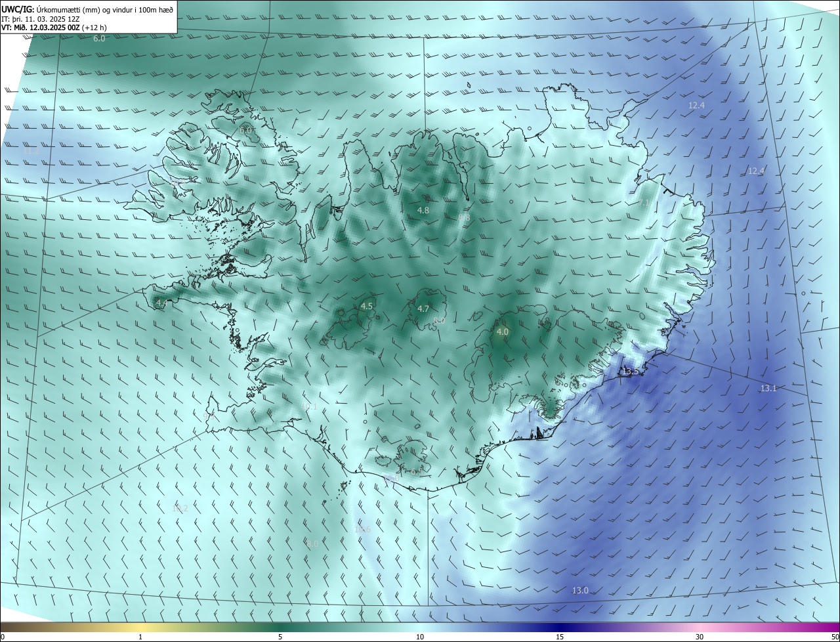
Task: Click the 4.5 value on Langjökull glacier
Action: coord(367,306)
